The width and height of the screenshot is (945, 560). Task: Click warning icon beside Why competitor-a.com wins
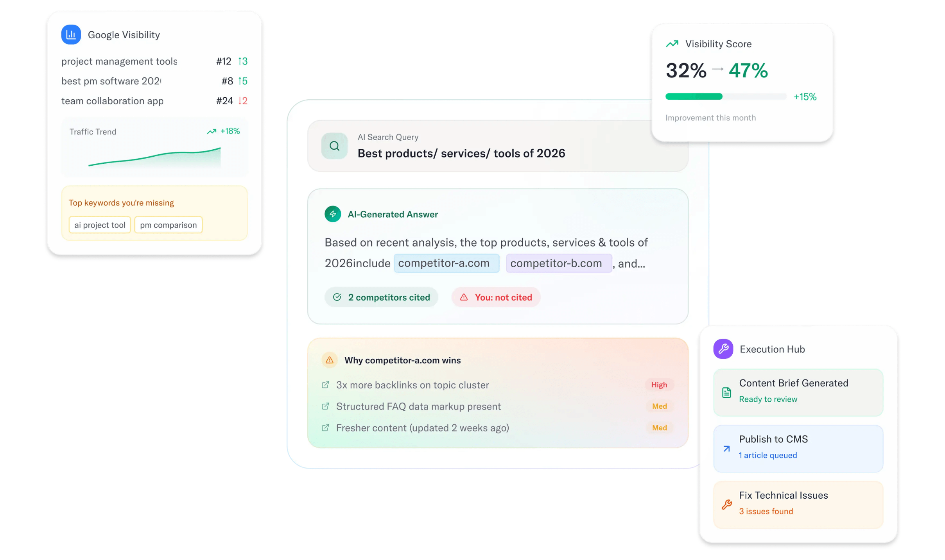(x=329, y=360)
